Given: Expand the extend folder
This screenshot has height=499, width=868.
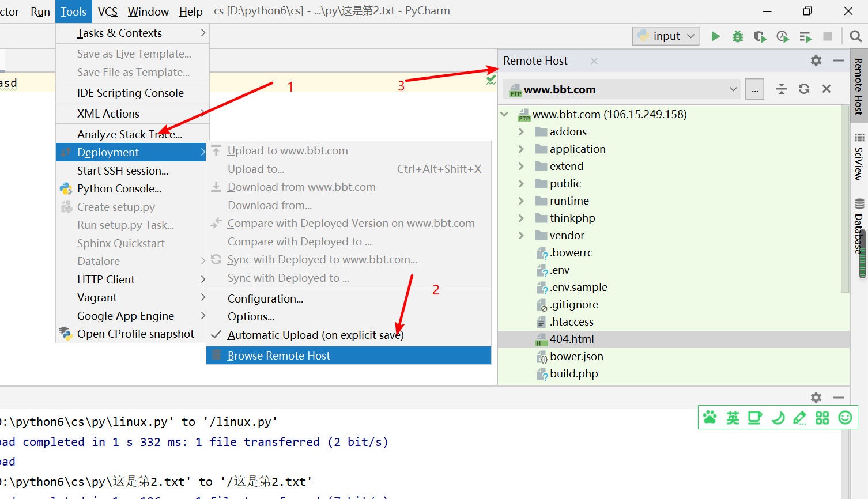Looking at the screenshot, I should pyautogui.click(x=521, y=166).
